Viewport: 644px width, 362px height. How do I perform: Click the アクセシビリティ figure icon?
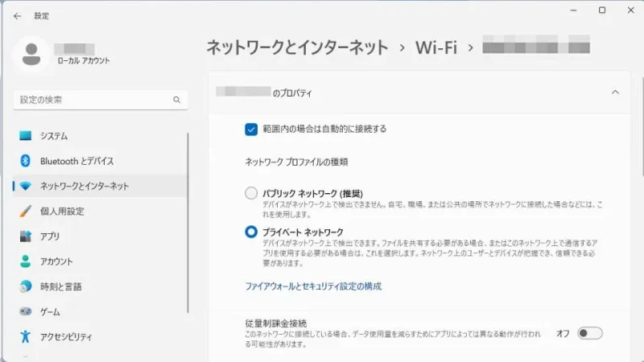coord(26,336)
